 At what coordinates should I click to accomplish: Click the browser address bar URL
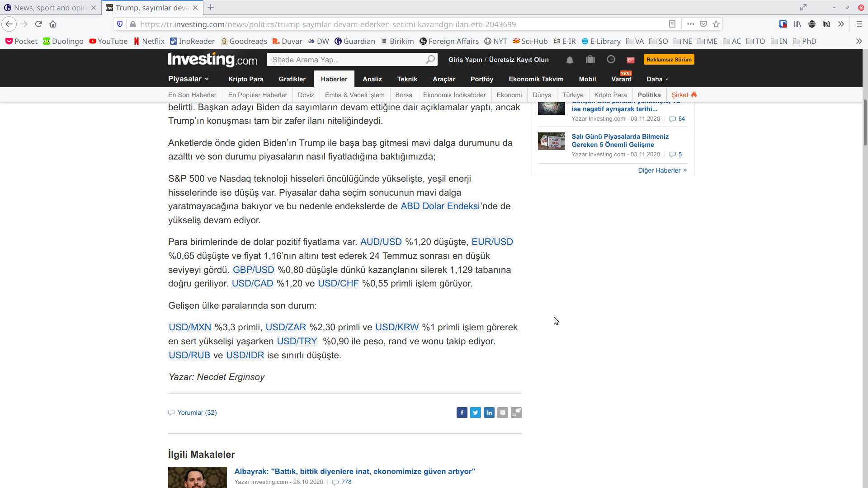[x=328, y=24]
